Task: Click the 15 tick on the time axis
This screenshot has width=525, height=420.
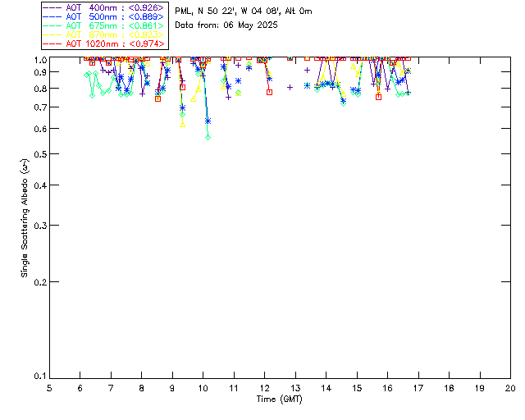Action: pos(357,387)
